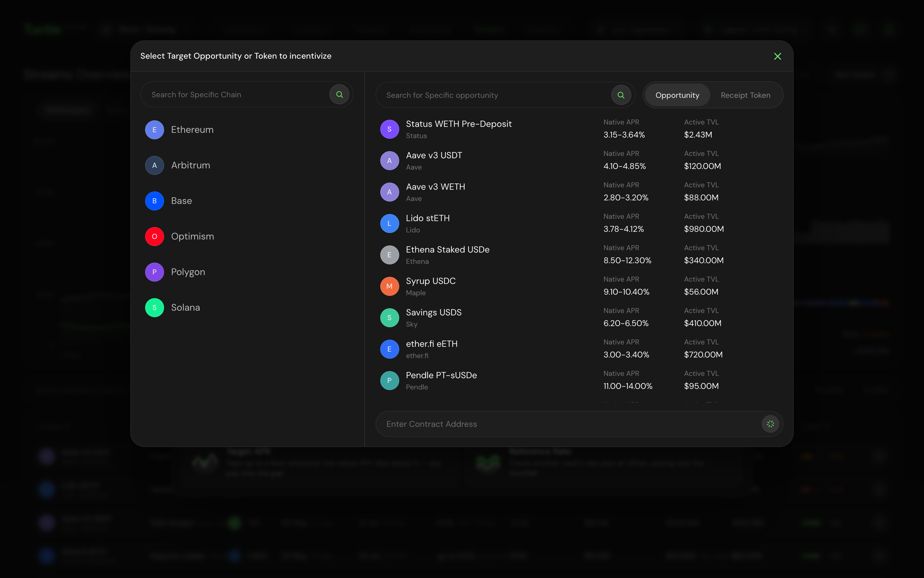
Task: Click the 3.15-3.64% Native APR value
Action: click(624, 135)
